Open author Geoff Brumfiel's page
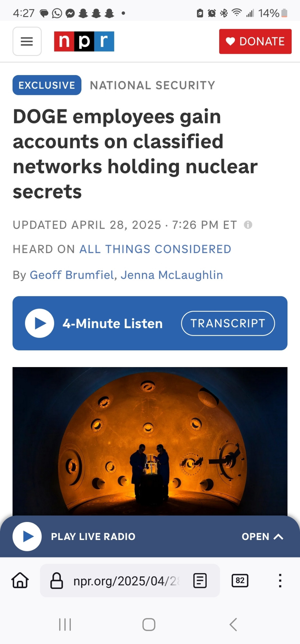Screen dimensions: 300x644 click(72, 275)
